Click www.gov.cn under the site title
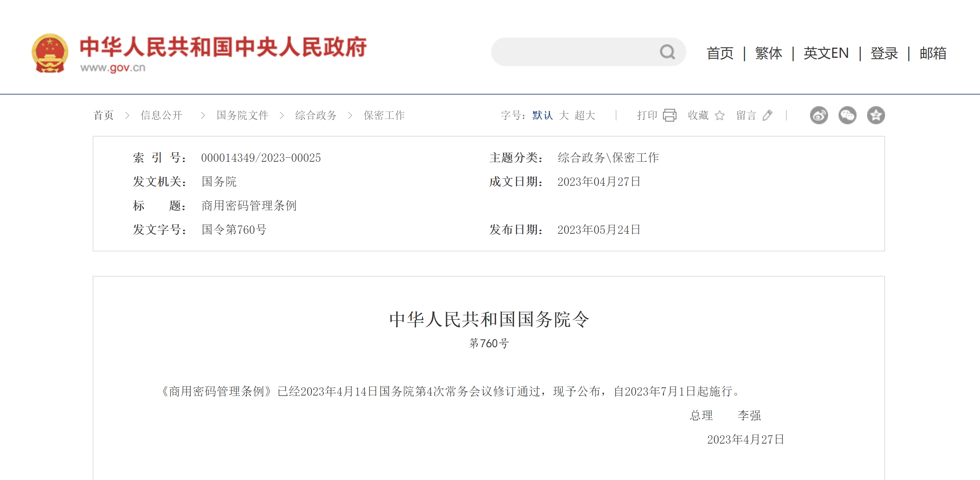980x480 pixels. [113, 68]
